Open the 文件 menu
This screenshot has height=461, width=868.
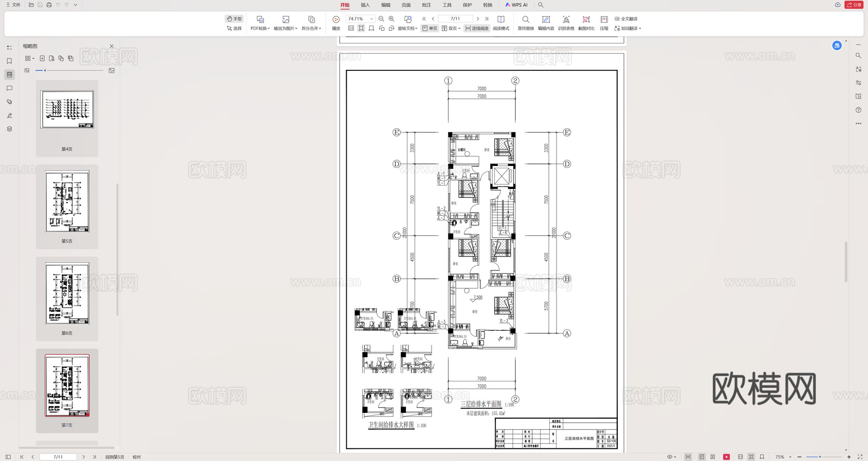(14, 5)
